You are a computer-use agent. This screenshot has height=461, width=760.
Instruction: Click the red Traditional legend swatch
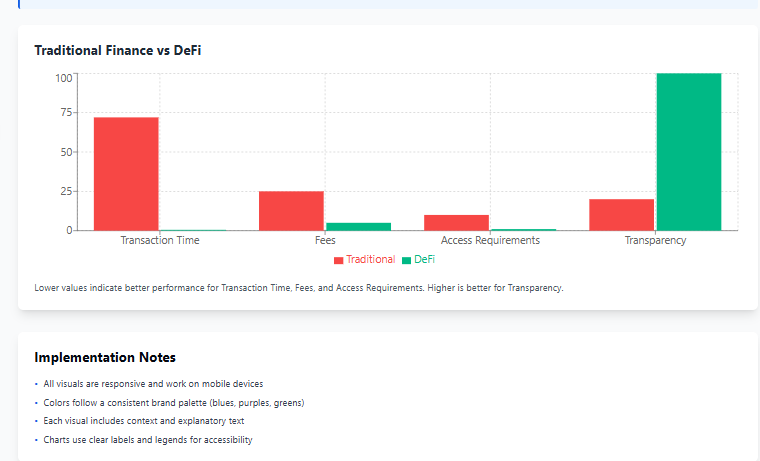click(339, 260)
